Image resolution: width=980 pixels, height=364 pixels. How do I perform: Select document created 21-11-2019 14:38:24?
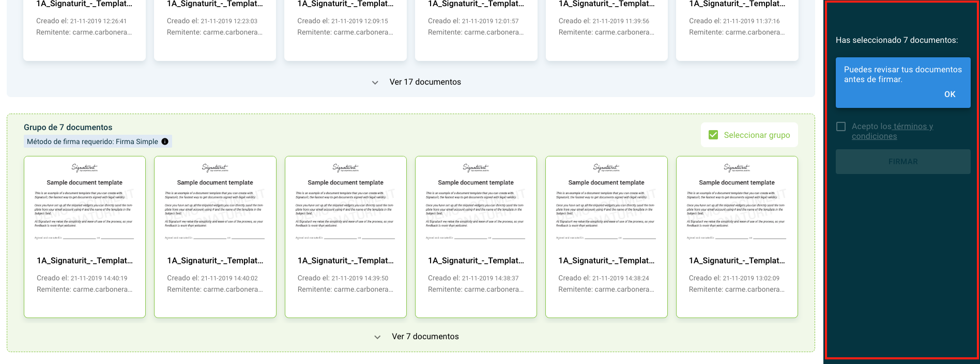606,237
